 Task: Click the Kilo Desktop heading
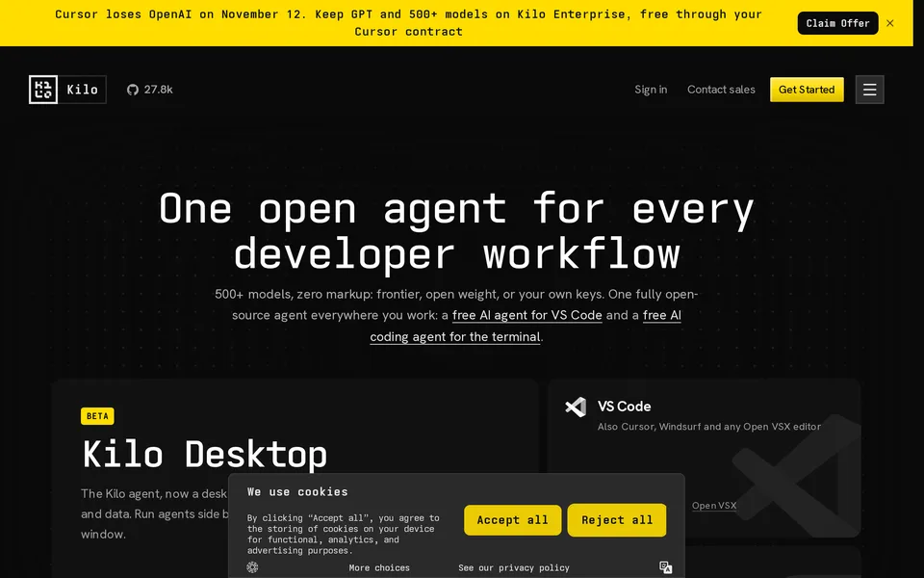click(204, 455)
